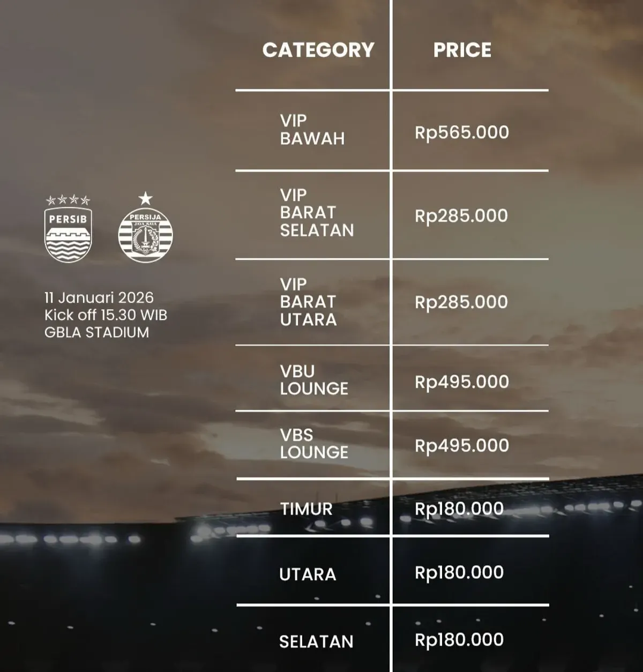
Task: Select the VBS LOUNGE category
Action: (314, 443)
